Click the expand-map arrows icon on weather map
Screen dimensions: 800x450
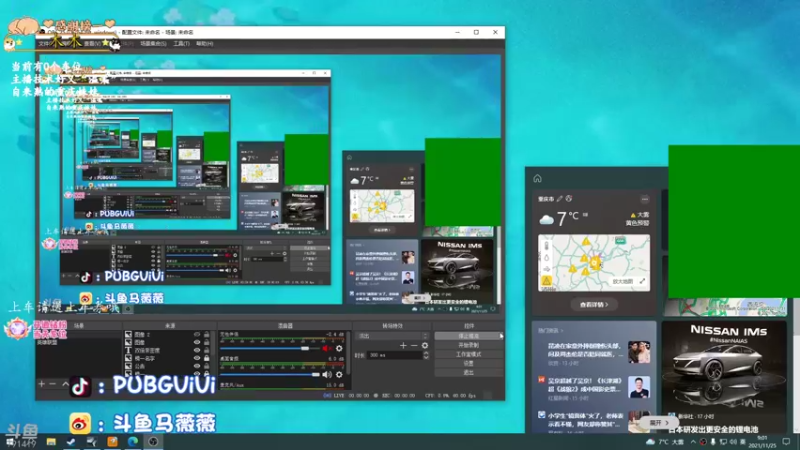pyautogui.click(x=642, y=281)
